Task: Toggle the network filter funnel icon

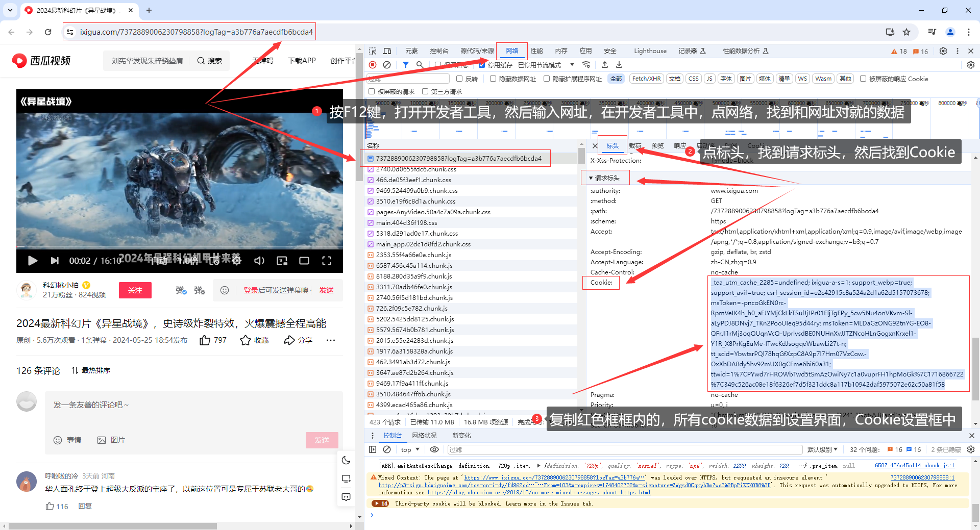Action: (405, 65)
